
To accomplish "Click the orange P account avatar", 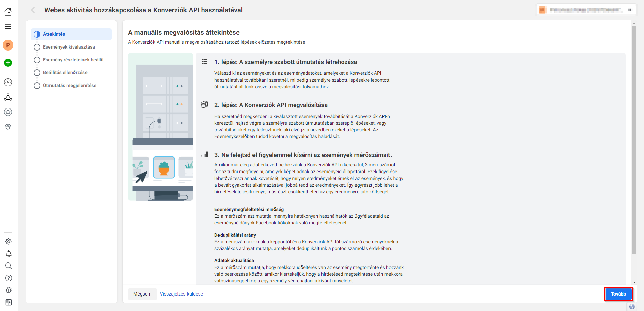I will (x=8, y=45).
